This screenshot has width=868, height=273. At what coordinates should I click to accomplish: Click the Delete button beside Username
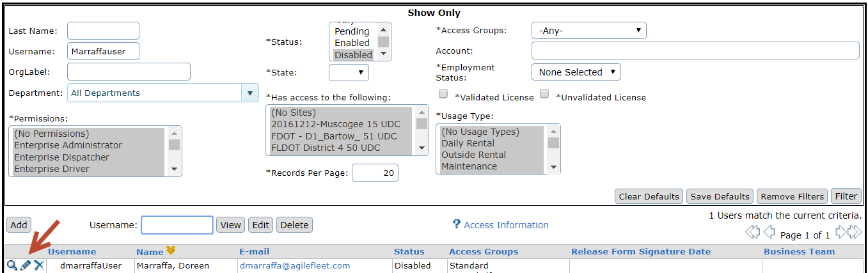point(294,225)
